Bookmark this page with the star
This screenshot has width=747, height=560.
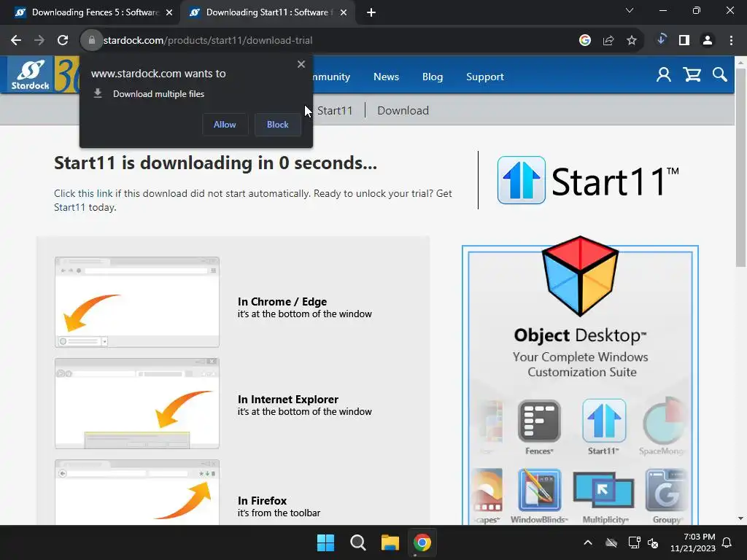tap(632, 41)
